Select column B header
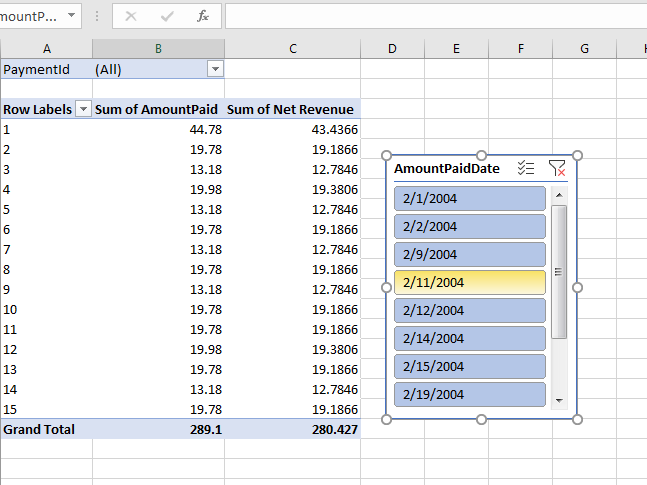This screenshot has height=485, width=647. 158,49
